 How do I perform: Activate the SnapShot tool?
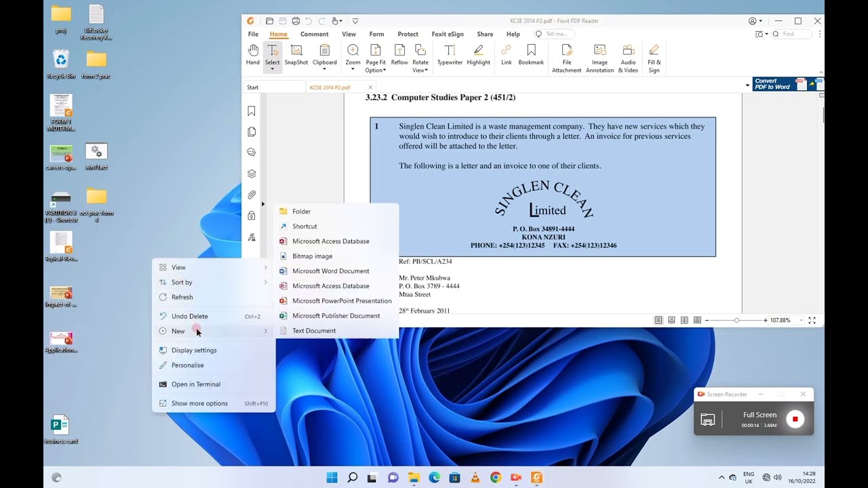(296, 55)
